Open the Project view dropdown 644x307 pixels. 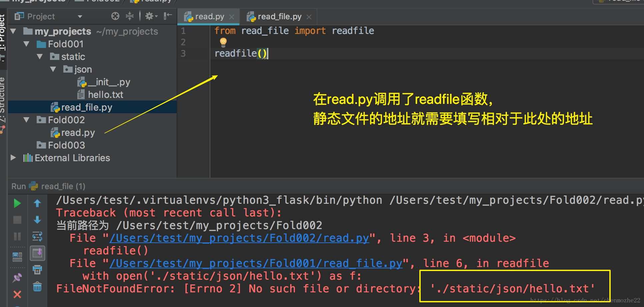coord(80,16)
